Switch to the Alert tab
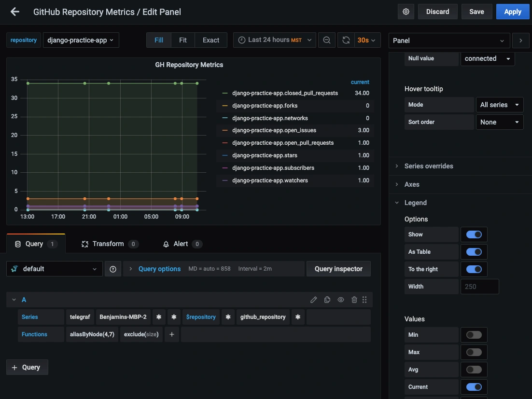Screen dimensions: 532x399 pyautogui.click(x=182, y=244)
